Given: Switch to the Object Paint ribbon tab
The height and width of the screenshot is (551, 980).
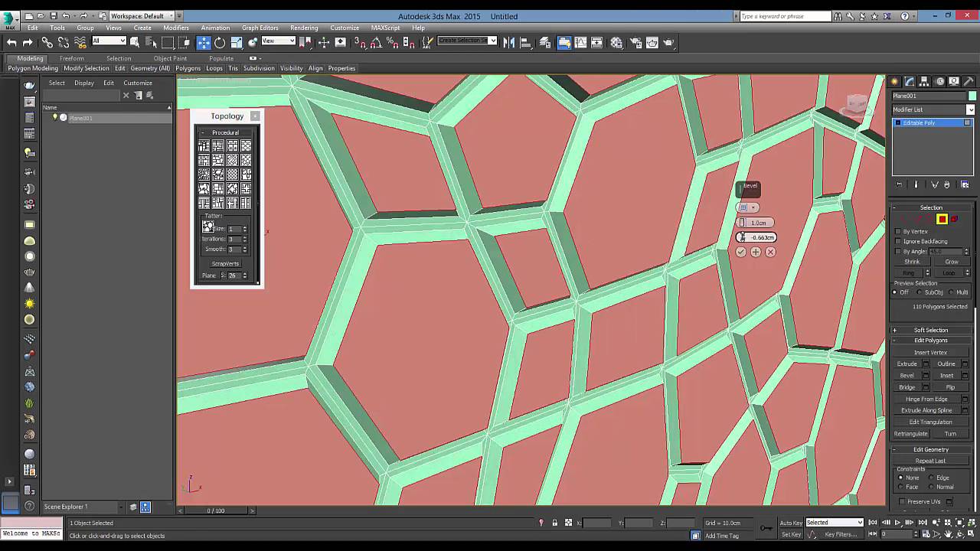Looking at the screenshot, I should [170, 58].
